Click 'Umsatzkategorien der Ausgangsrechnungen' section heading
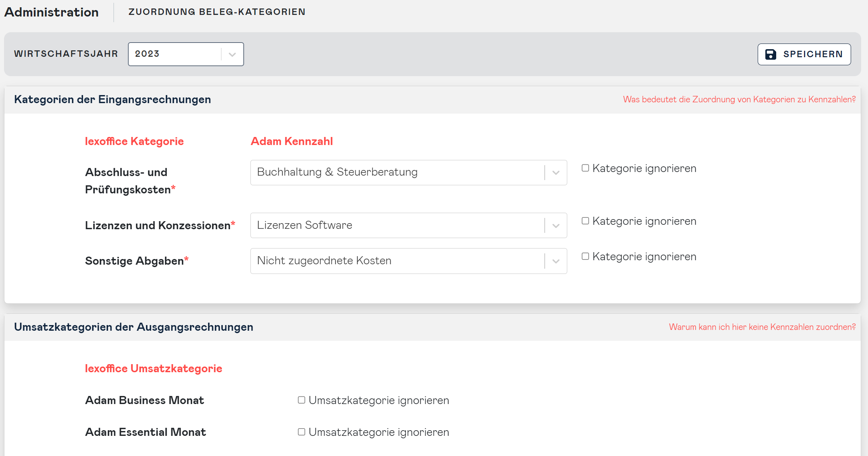The image size is (868, 456). click(x=134, y=327)
